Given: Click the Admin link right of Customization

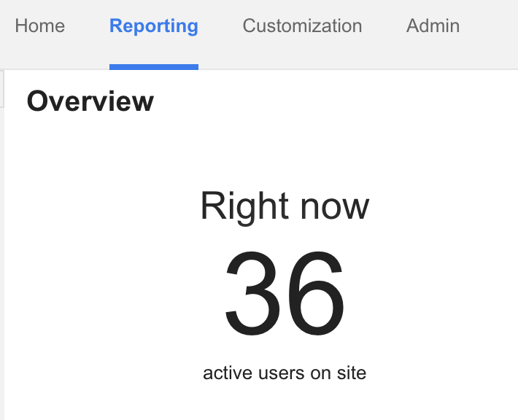Looking at the screenshot, I should tap(433, 26).
